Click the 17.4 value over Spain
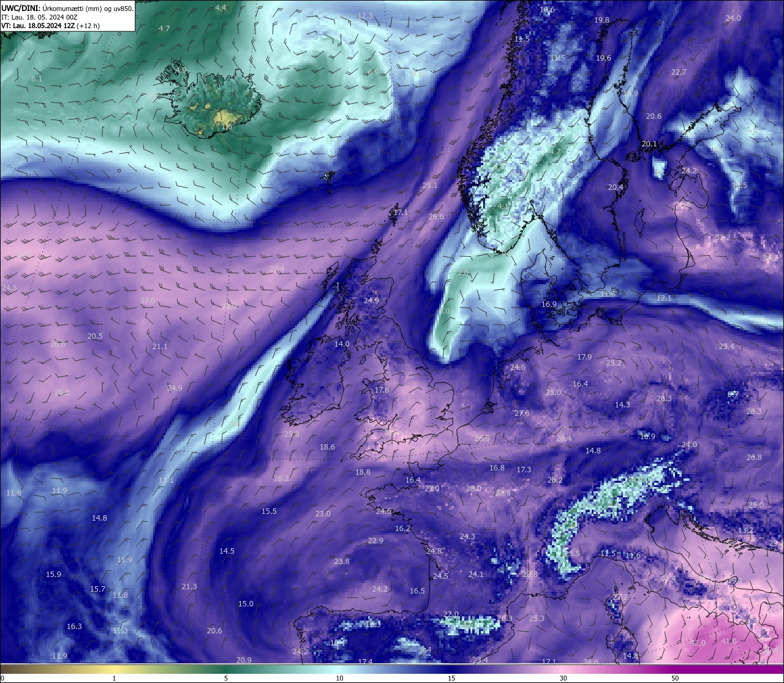Image resolution: width=784 pixels, height=683 pixels. (x=365, y=662)
